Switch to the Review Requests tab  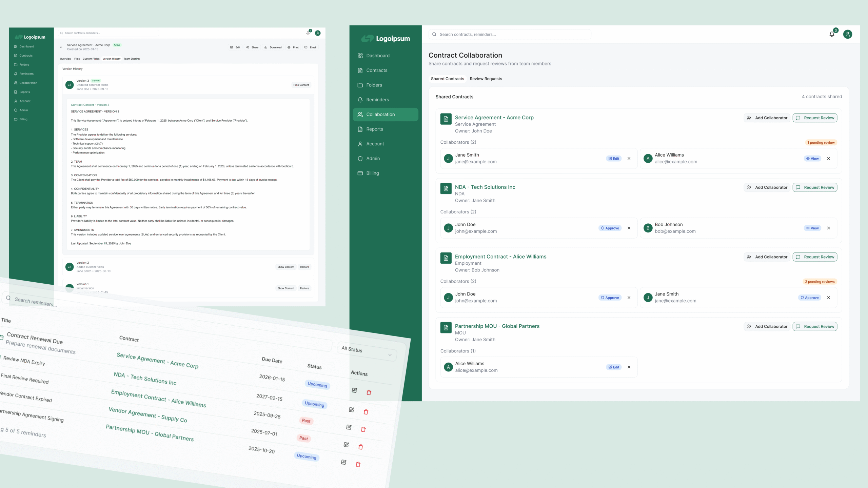point(486,79)
